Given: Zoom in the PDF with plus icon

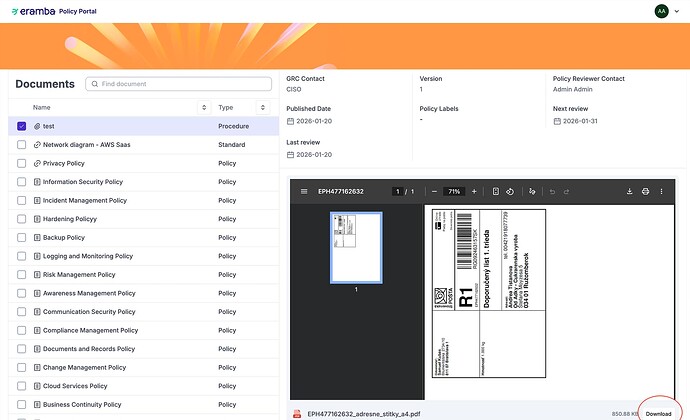Looking at the screenshot, I should click(x=474, y=191).
